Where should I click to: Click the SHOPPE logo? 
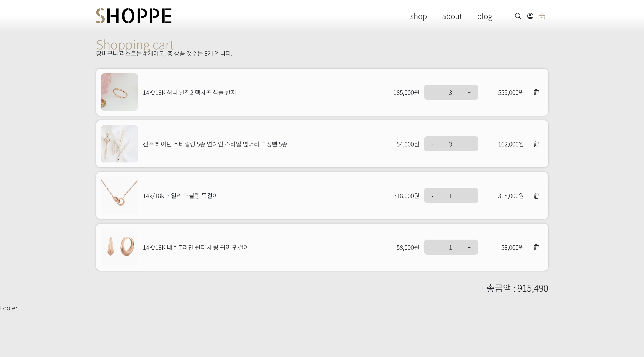[134, 16]
